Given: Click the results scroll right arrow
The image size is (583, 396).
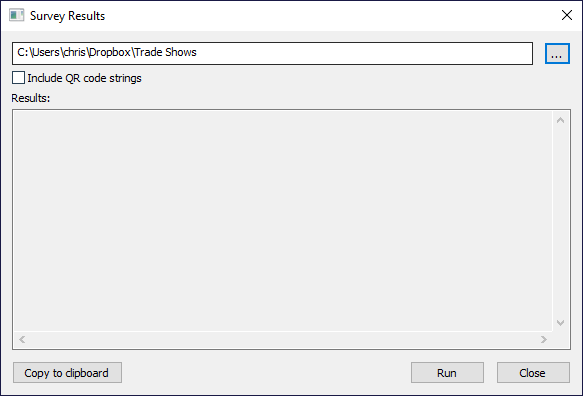Looking at the screenshot, I should (x=544, y=339).
